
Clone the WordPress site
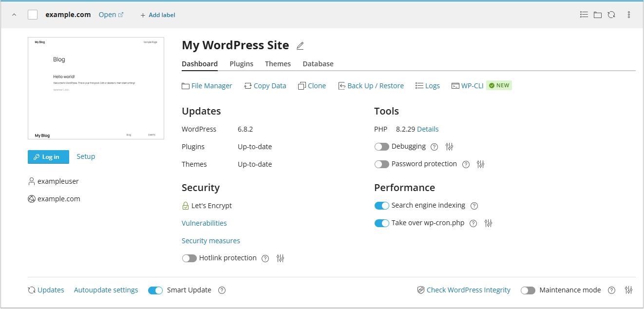(x=312, y=86)
